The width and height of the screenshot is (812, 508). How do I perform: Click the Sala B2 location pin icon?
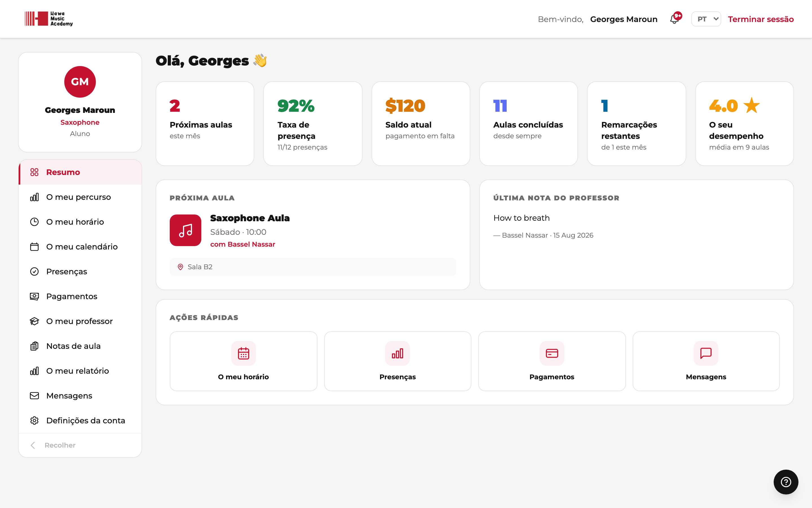(x=180, y=267)
